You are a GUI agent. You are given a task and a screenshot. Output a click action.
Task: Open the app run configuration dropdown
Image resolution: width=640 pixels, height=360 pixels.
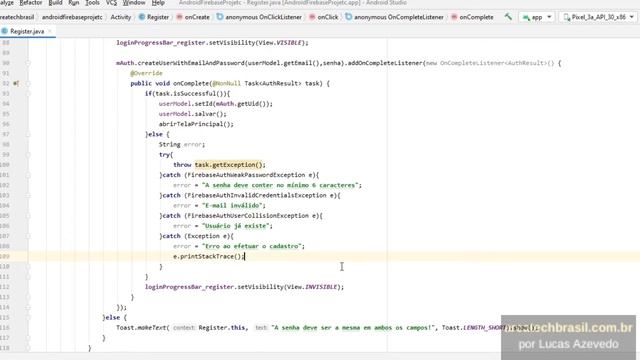click(x=537, y=17)
